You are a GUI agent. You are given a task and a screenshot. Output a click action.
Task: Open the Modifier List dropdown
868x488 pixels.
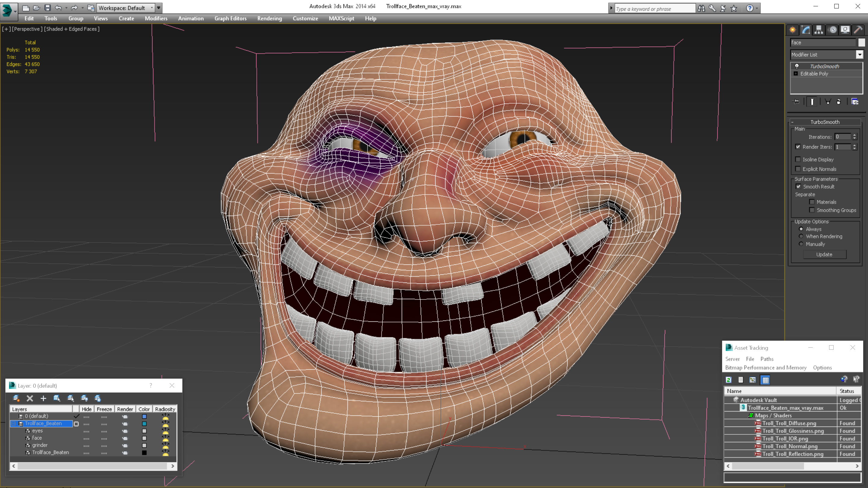(860, 55)
